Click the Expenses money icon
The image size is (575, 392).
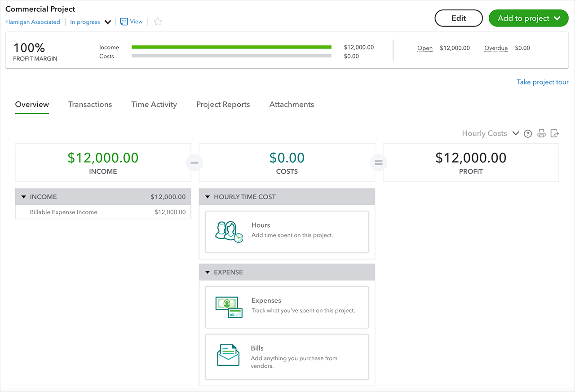coord(229,307)
